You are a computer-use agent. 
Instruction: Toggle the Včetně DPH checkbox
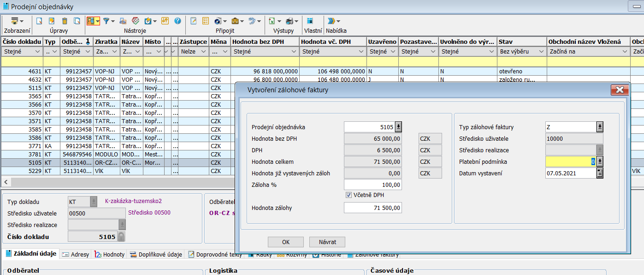349,195
